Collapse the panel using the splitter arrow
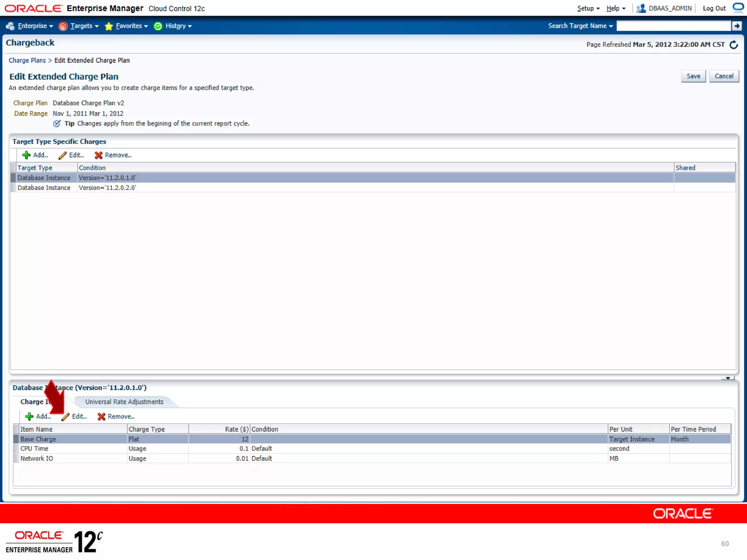This screenshot has height=560, width=747. click(x=728, y=378)
